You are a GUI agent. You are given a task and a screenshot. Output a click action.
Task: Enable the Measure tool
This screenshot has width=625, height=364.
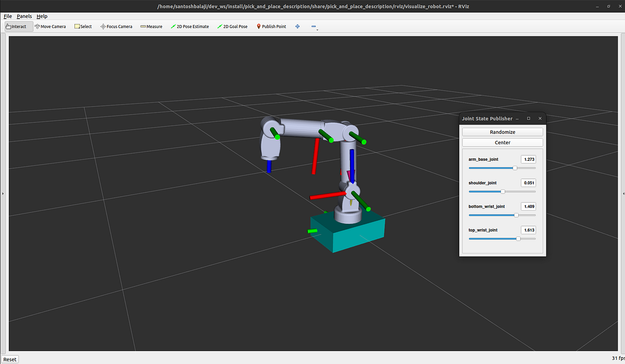pos(151,26)
